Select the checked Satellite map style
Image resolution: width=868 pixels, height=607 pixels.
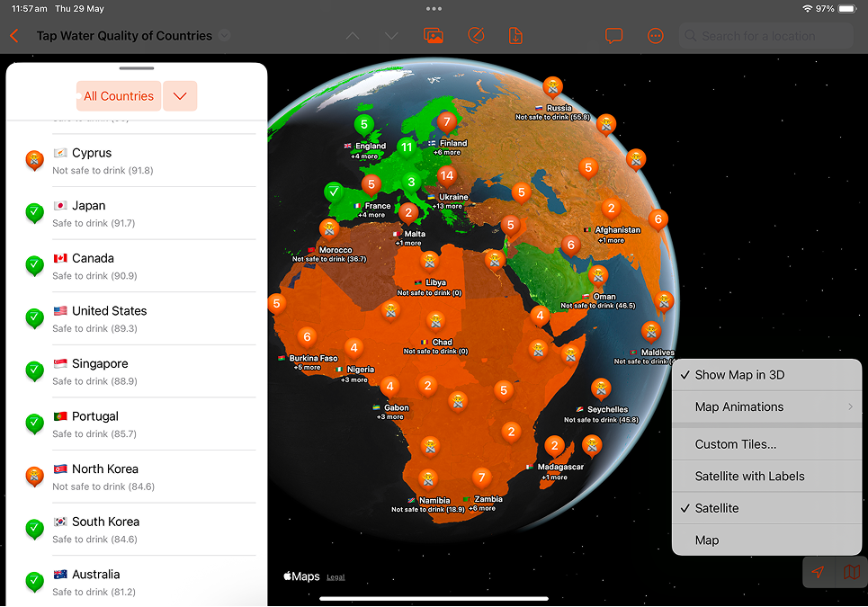(x=766, y=508)
